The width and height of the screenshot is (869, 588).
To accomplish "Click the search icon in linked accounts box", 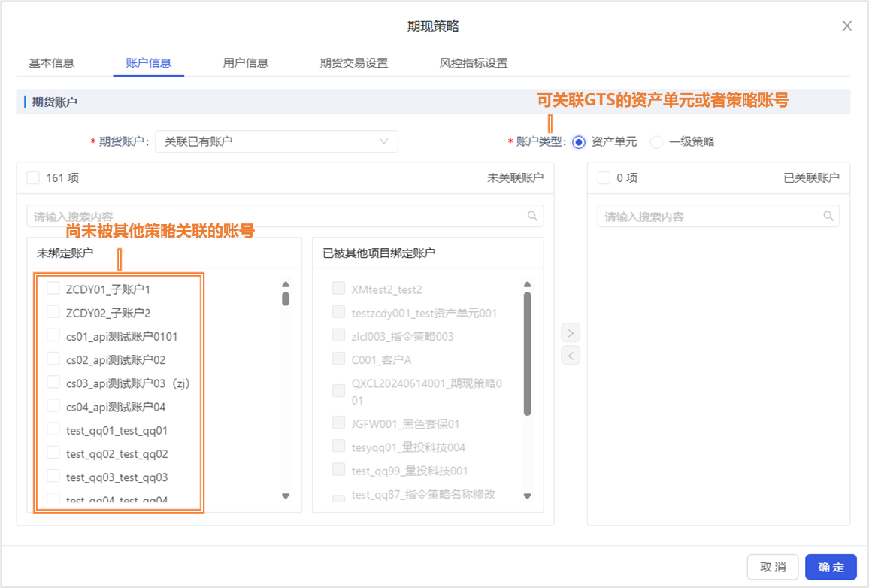I will (x=828, y=217).
